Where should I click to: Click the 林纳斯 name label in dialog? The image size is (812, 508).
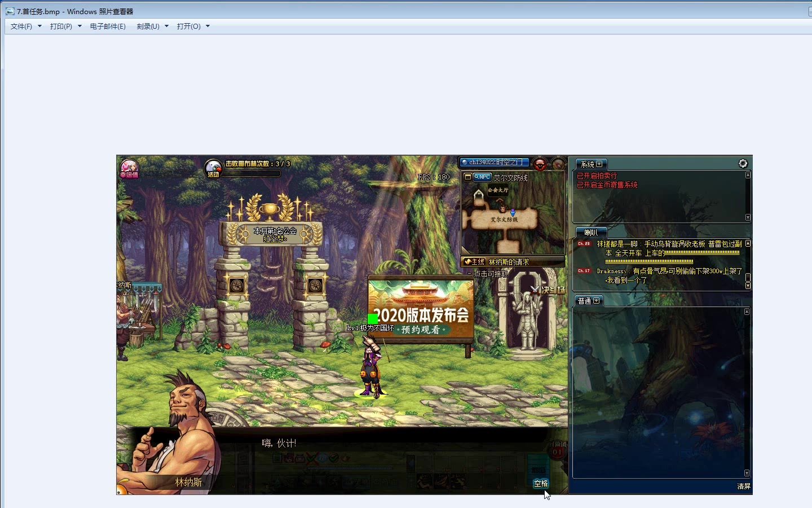188,482
